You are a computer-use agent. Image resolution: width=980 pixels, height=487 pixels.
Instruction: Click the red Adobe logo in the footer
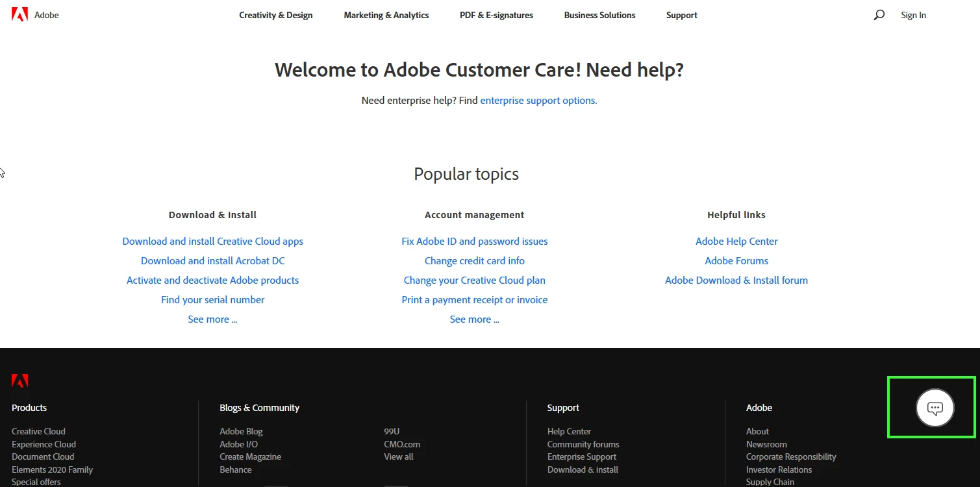pos(20,381)
